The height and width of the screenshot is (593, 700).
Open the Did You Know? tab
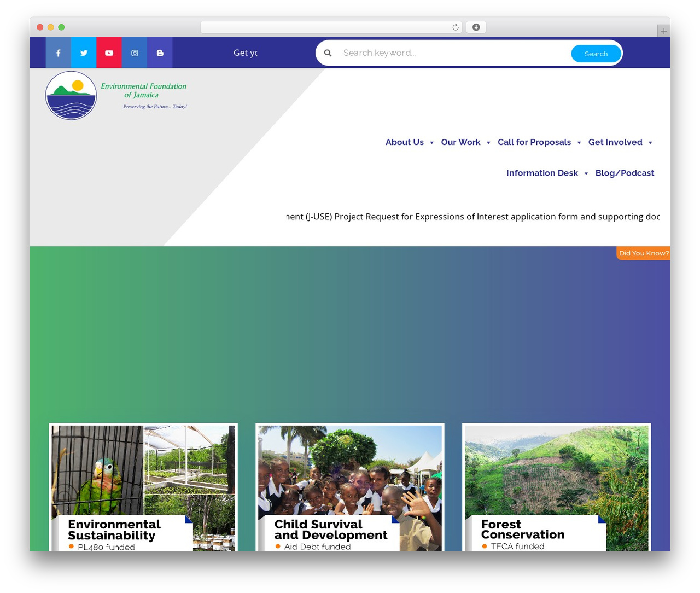(644, 253)
